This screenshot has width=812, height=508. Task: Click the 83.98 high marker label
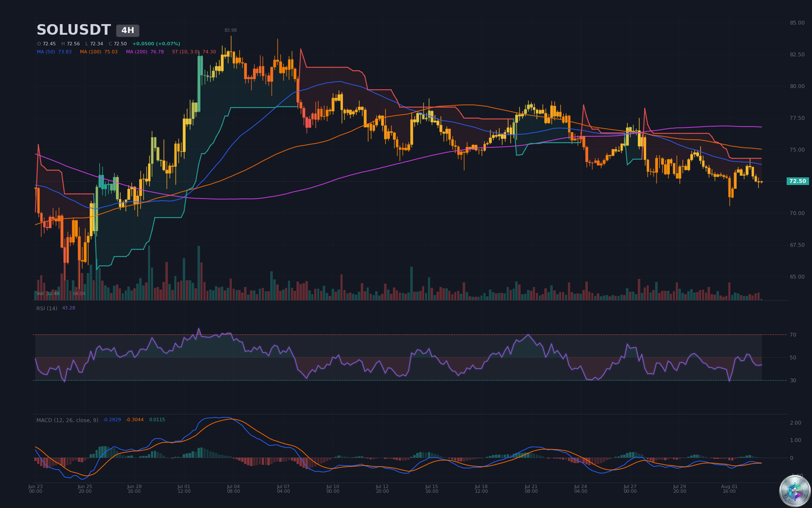click(x=230, y=30)
